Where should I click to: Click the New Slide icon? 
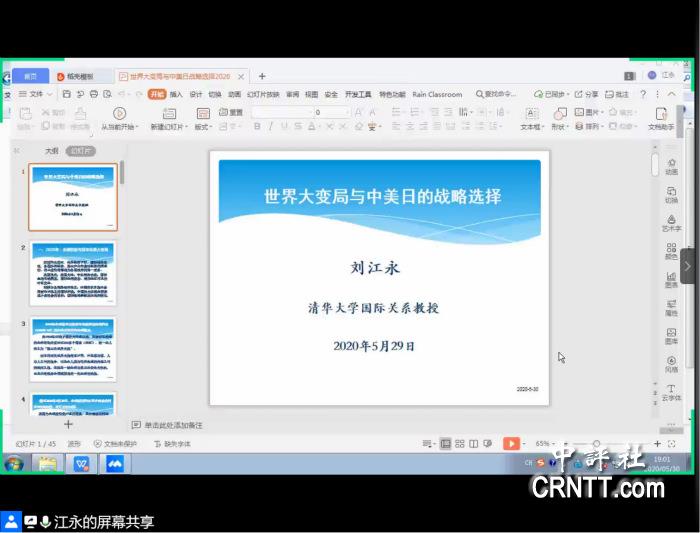[x=169, y=113]
